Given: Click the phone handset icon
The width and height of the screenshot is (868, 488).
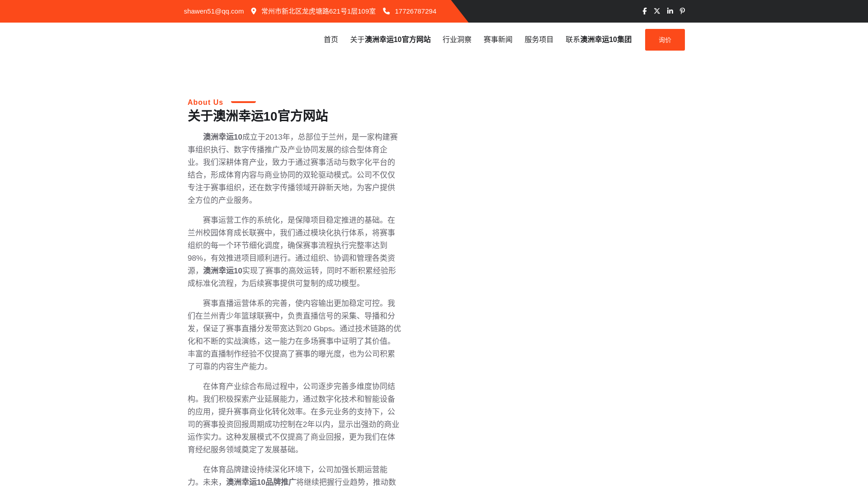Looking at the screenshot, I should (x=387, y=11).
